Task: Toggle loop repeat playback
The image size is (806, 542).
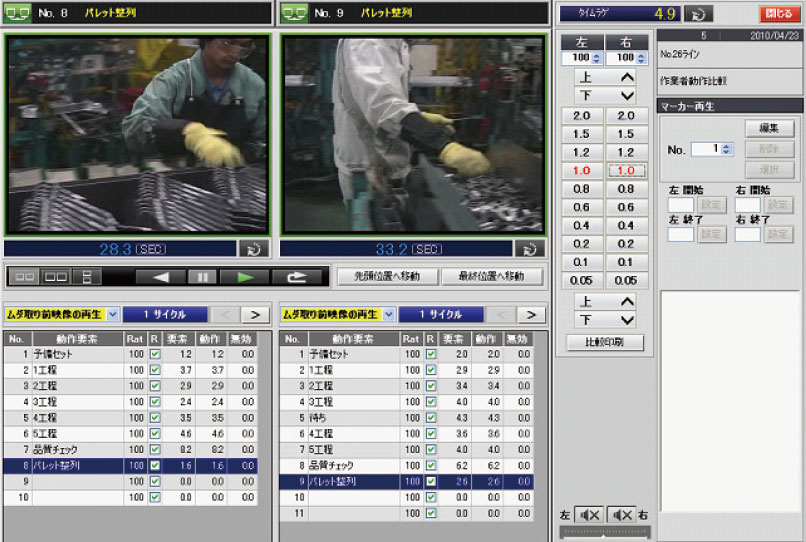Action: 297,277
